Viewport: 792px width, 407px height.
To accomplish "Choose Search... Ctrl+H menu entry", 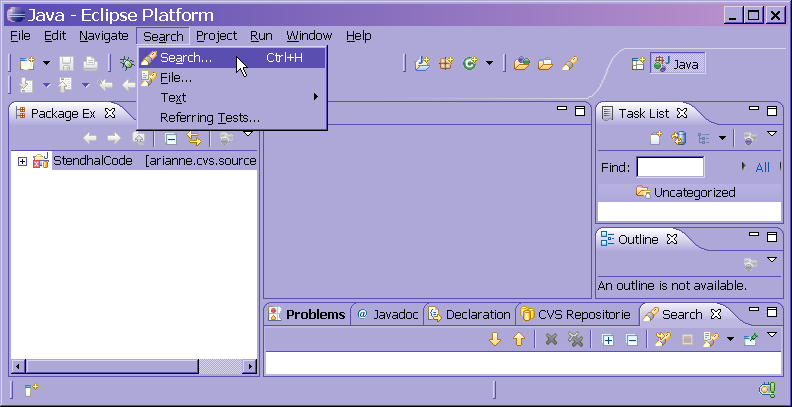I will click(x=232, y=58).
